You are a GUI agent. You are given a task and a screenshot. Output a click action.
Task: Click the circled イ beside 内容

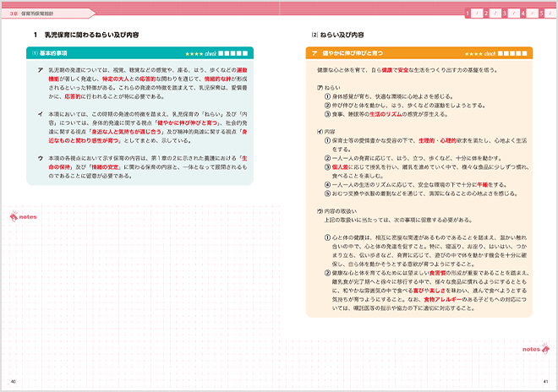[x=320, y=131]
